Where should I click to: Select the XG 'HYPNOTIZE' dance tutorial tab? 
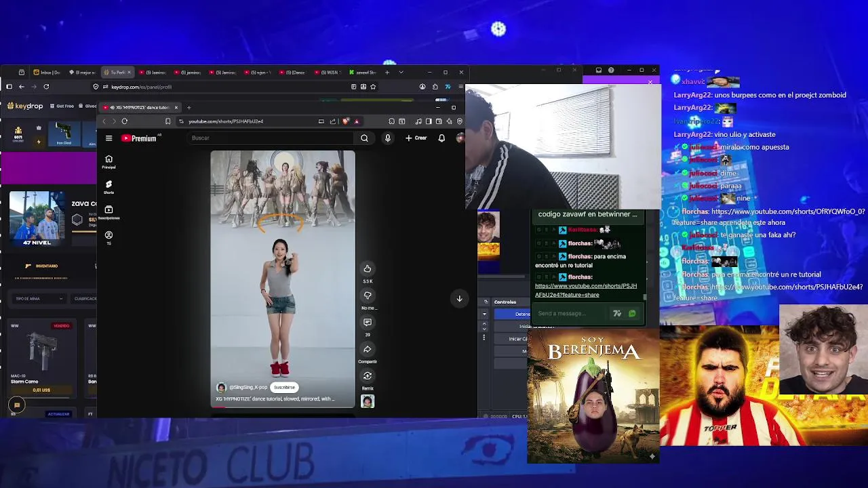coord(140,108)
